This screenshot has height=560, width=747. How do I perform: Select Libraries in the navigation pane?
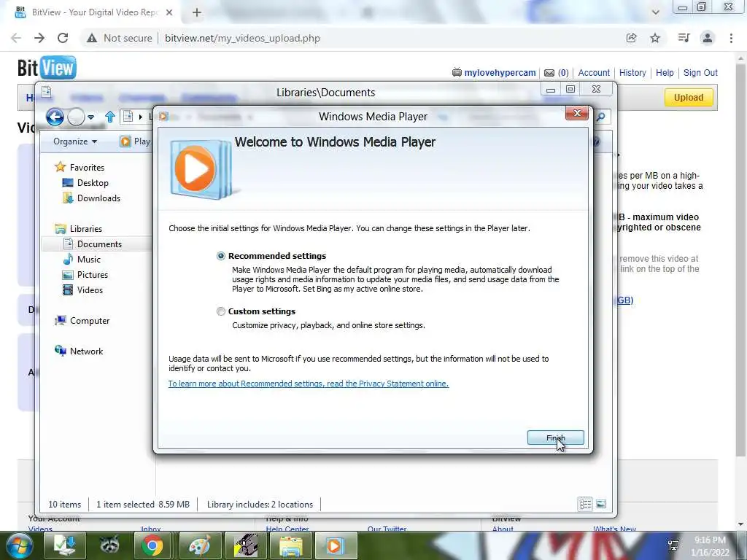(79, 228)
